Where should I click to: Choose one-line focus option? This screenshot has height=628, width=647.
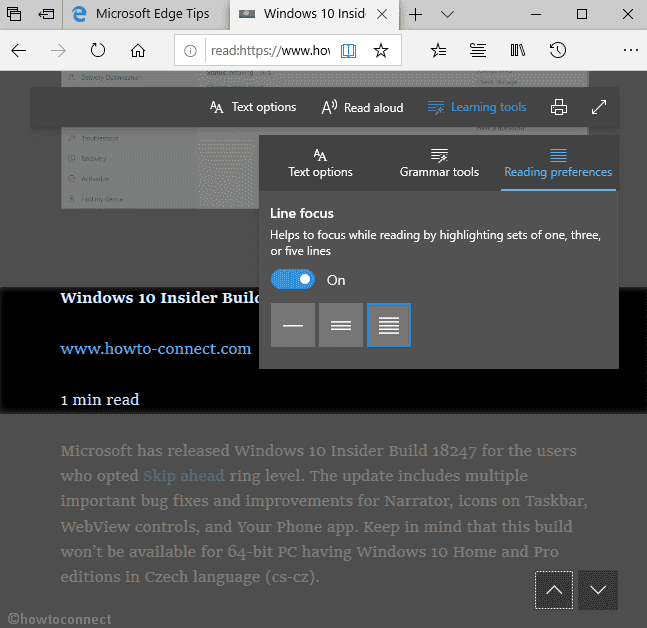click(293, 325)
